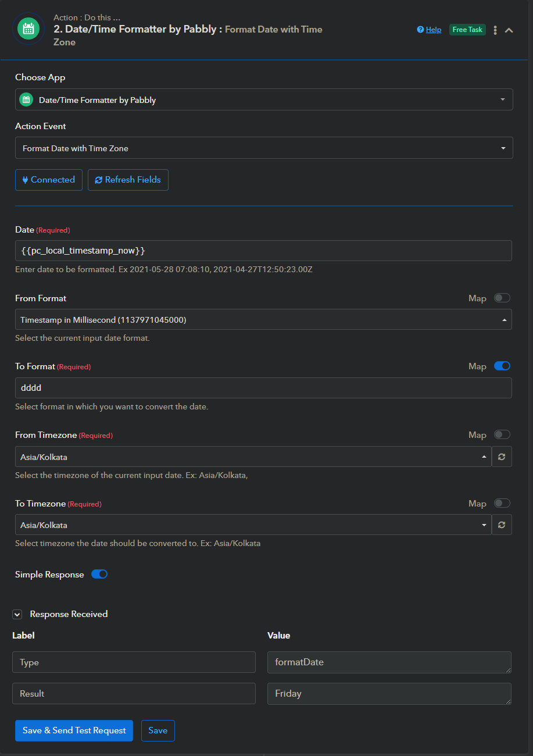Image resolution: width=533 pixels, height=756 pixels.
Task: Open the To Timezone dropdown
Action: pos(253,525)
